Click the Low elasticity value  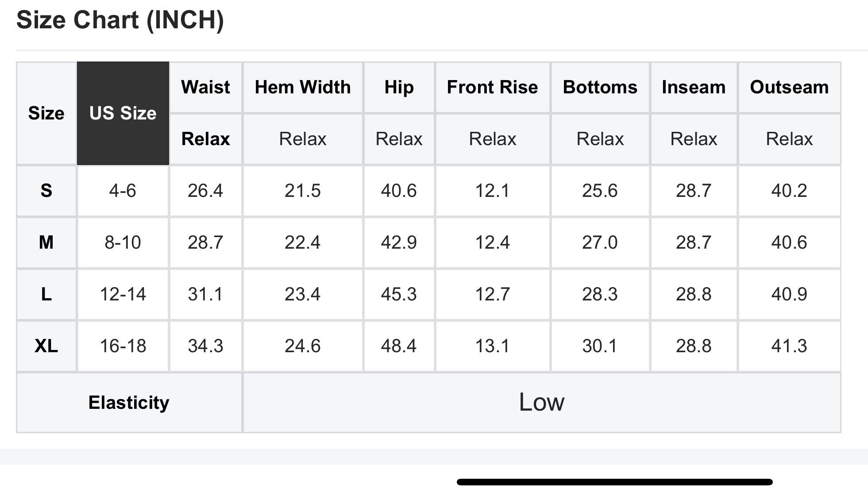coord(541,402)
